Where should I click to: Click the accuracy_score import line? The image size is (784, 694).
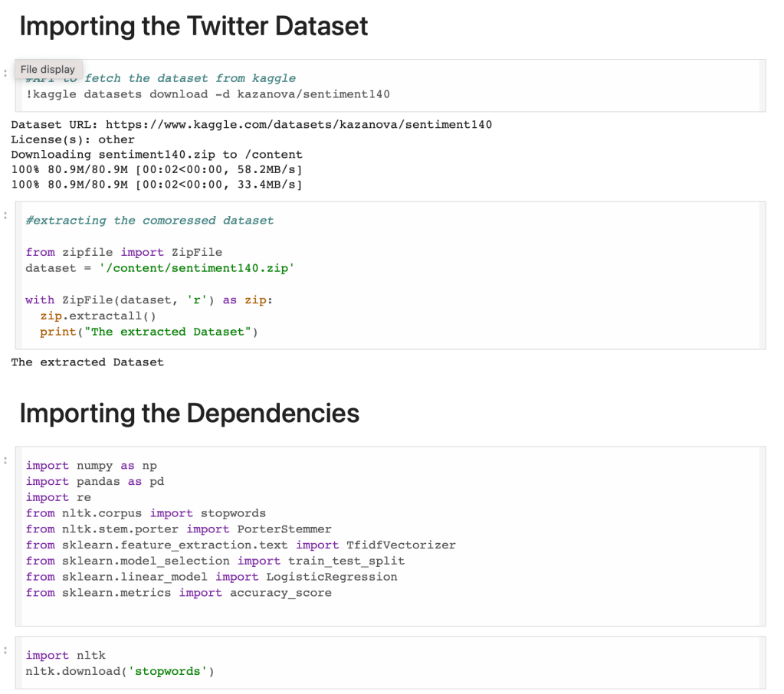(178, 593)
